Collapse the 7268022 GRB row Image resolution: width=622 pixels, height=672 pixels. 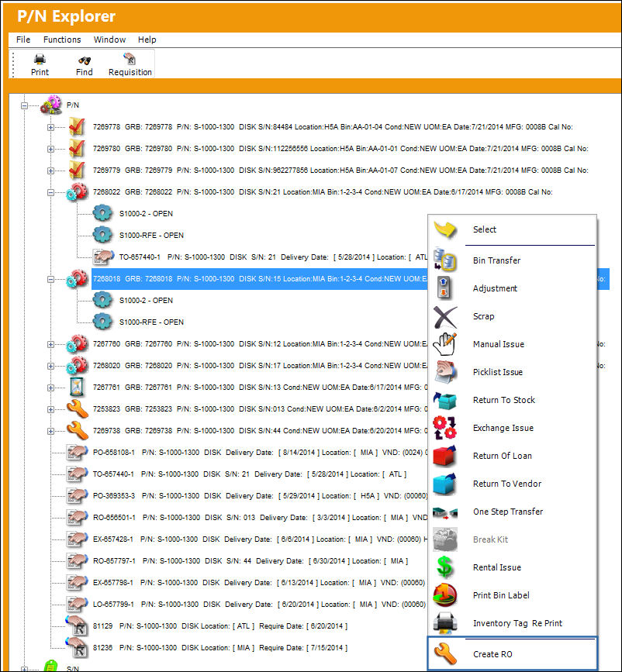point(50,192)
